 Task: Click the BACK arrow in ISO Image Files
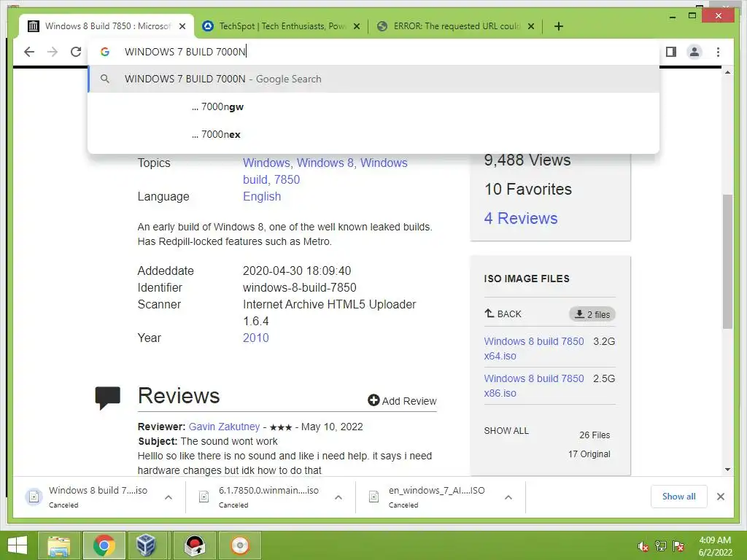click(x=503, y=314)
